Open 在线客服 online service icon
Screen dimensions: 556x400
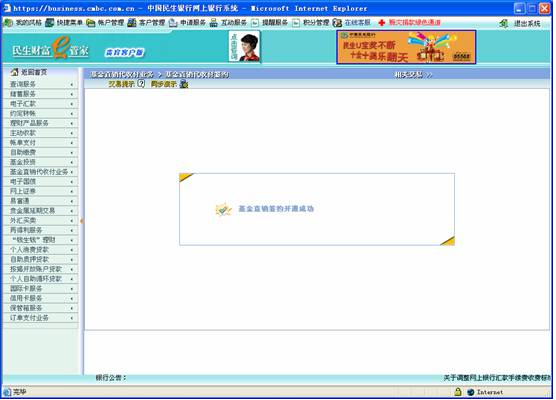click(337, 23)
